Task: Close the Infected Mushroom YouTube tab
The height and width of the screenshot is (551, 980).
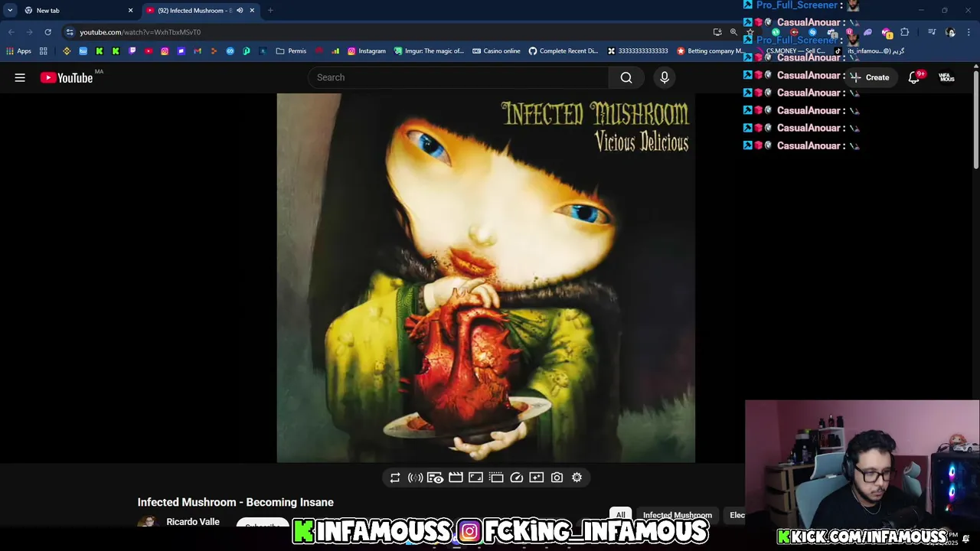Action: [x=252, y=11]
